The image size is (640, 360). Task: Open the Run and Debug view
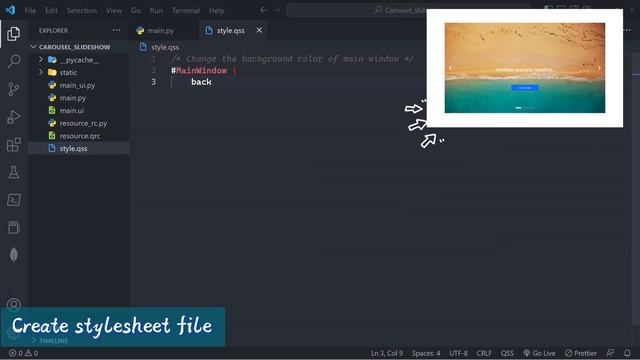pos(13,117)
